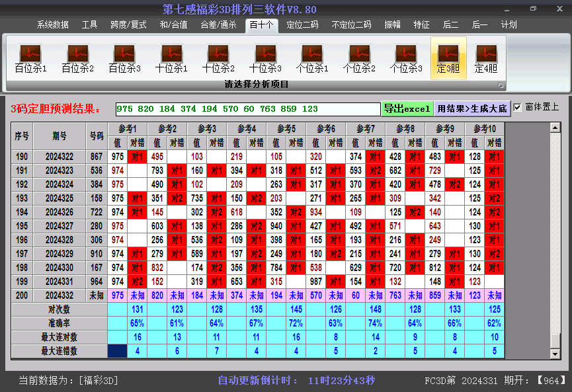Switch to the 后一 tab
The width and height of the screenshot is (572, 392).
pyautogui.click(x=479, y=25)
